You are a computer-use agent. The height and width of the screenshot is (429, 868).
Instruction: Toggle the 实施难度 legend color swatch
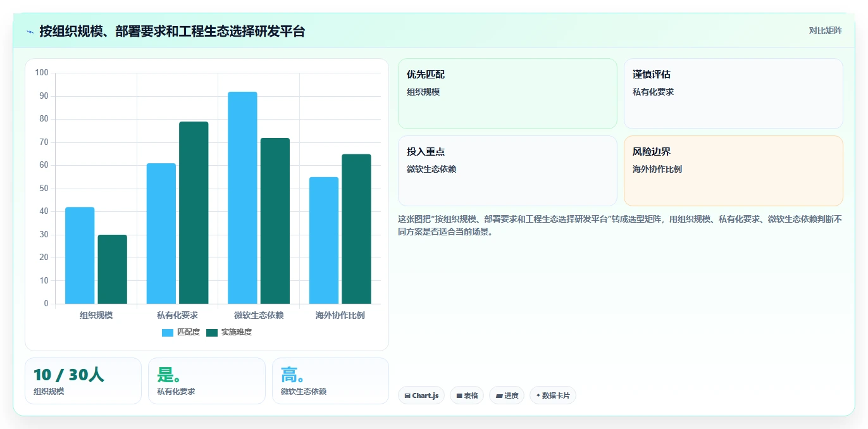tap(212, 332)
